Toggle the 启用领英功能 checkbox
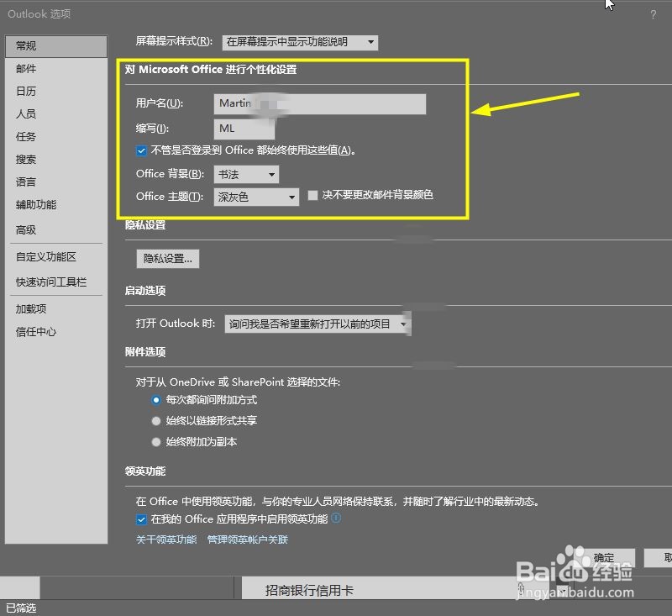 pyautogui.click(x=141, y=519)
